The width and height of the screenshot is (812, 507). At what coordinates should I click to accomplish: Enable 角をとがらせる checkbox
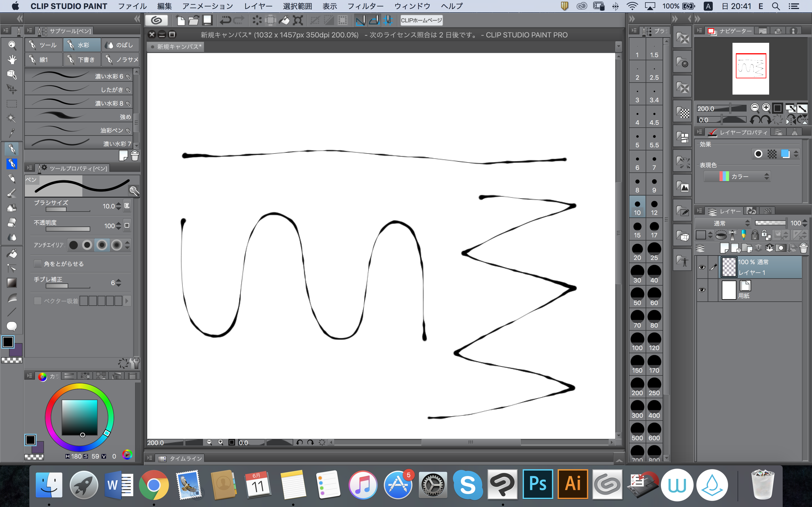point(38,264)
